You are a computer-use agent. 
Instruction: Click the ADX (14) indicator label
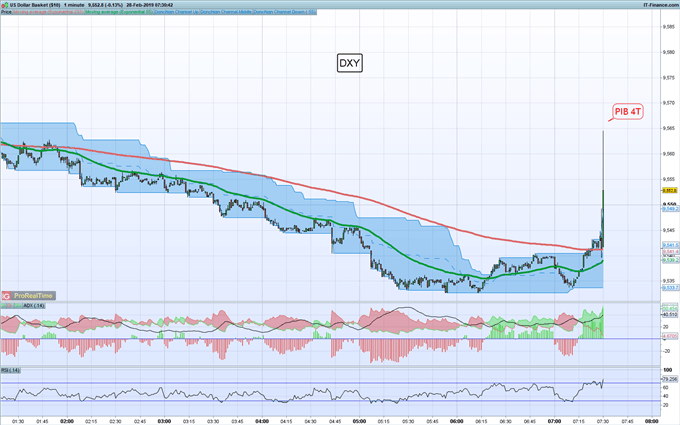pyautogui.click(x=33, y=306)
